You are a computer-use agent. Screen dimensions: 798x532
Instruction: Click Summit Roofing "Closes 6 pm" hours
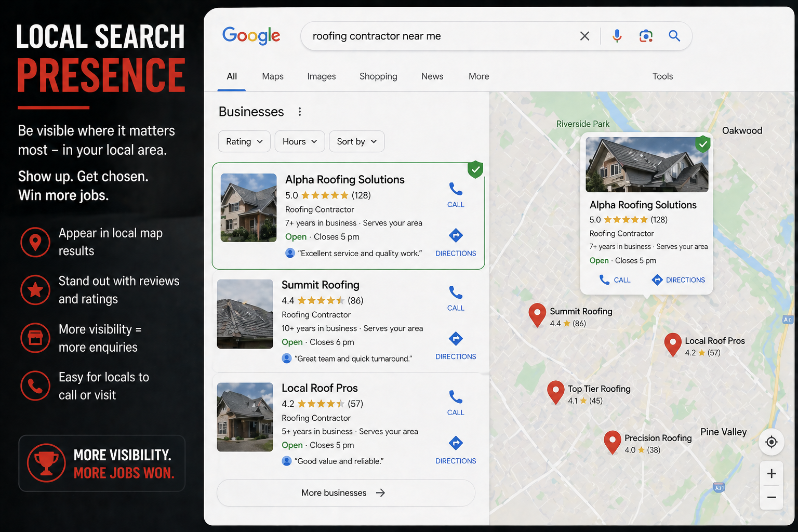point(332,342)
